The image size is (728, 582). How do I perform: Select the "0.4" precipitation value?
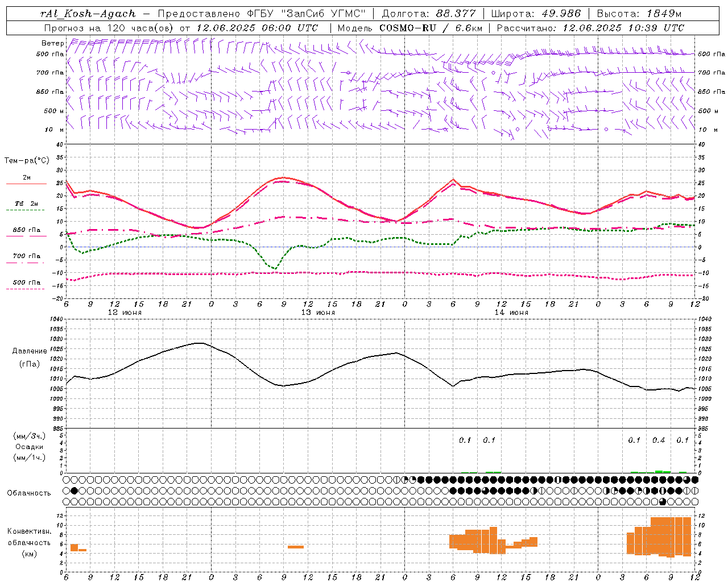pyautogui.click(x=659, y=440)
